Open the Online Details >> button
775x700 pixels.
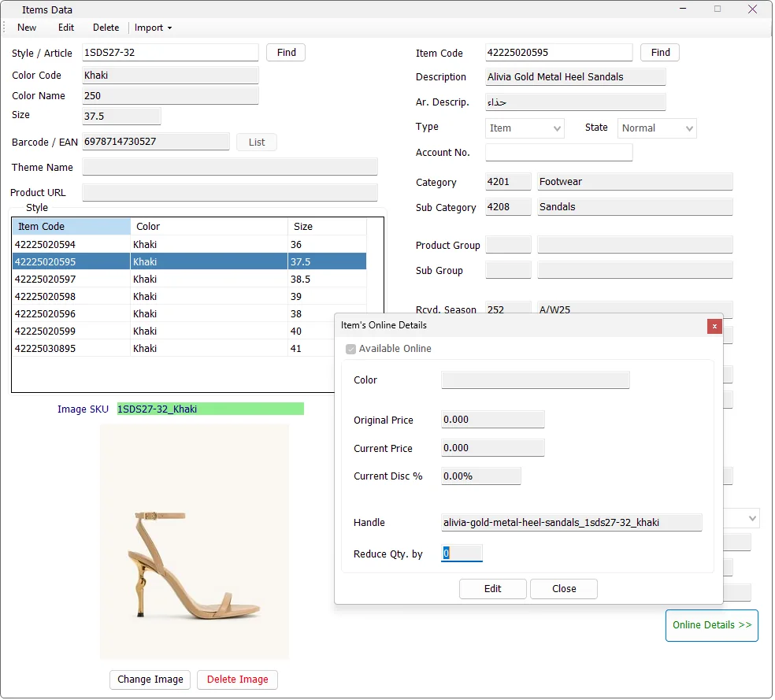(x=713, y=626)
